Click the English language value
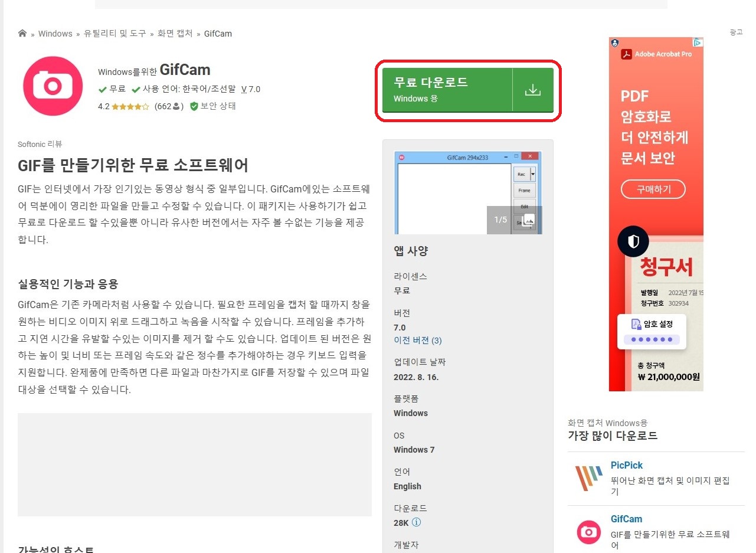The image size is (756, 553). pos(407,486)
